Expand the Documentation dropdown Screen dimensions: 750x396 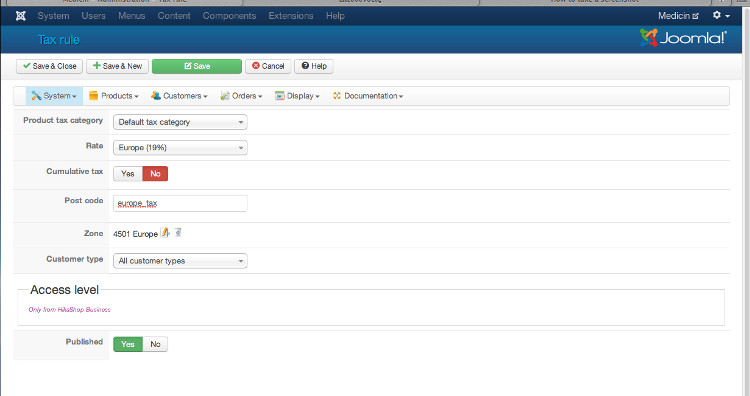tap(368, 96)
